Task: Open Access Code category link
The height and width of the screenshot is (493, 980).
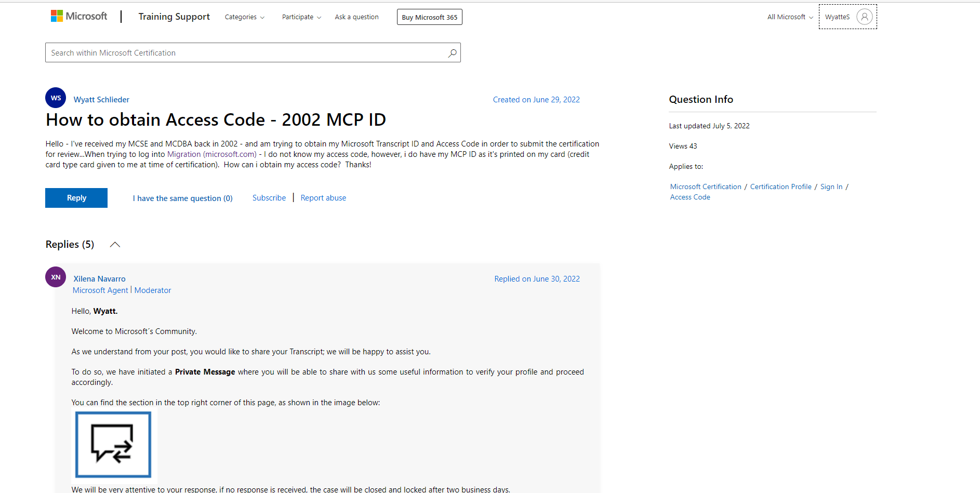Action: click(x=690, y=197)
